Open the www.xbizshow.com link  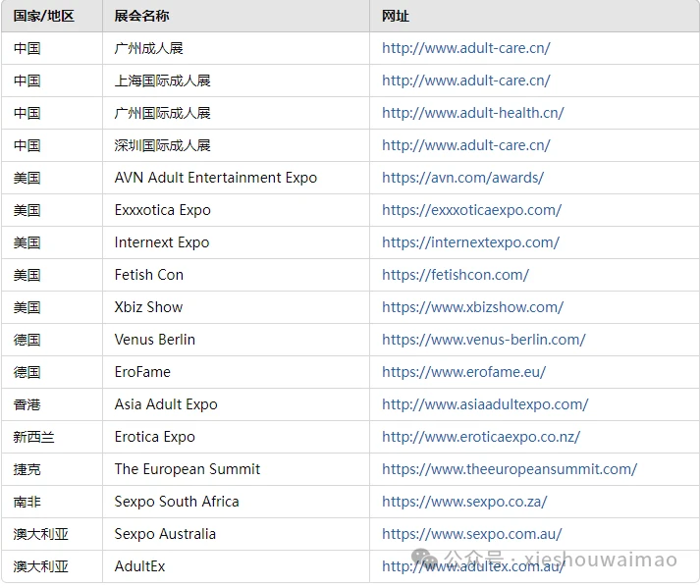pyautogui.click(x=472, y=307)
